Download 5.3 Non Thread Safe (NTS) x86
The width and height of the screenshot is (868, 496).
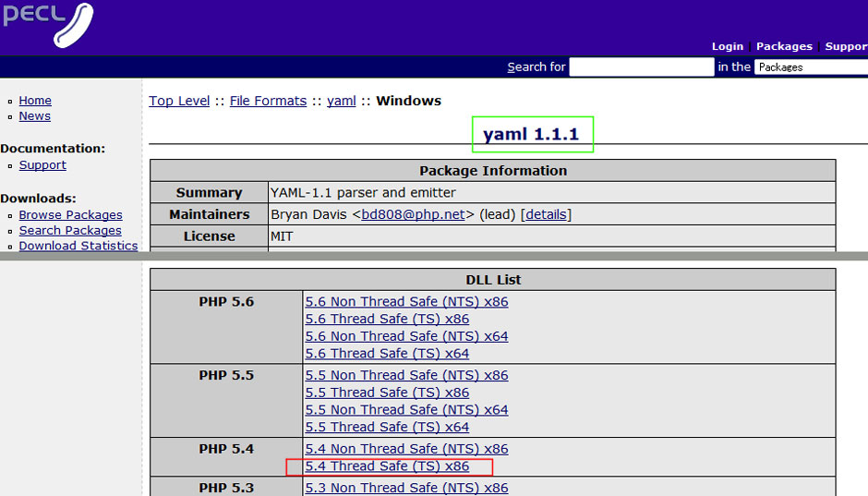407,488
